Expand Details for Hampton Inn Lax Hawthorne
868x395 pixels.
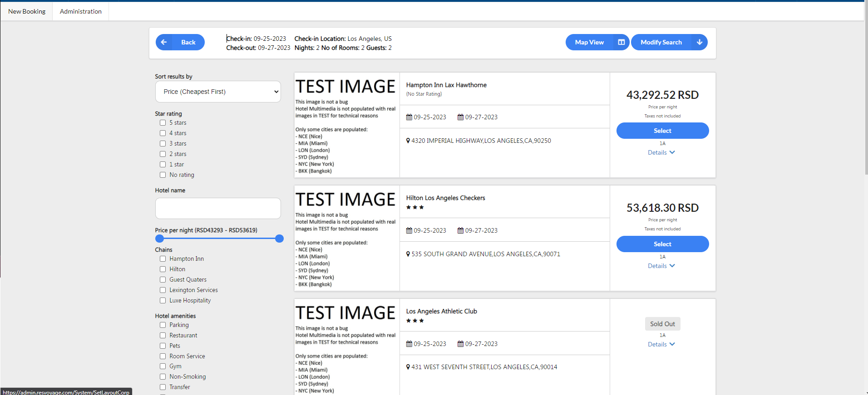tap(661, 152)
